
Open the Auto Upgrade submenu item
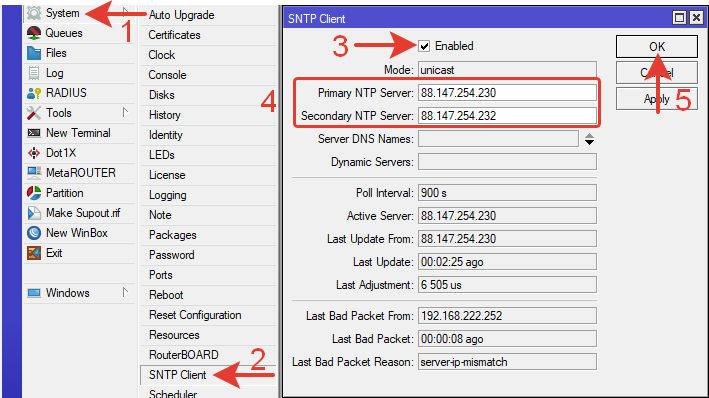pyautogui.click(x=182, y=15)
